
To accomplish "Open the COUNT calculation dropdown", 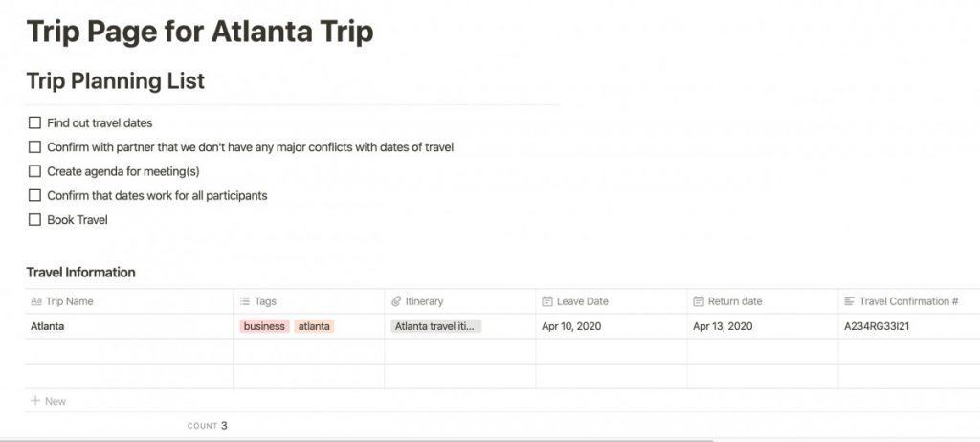I will 208,426.
